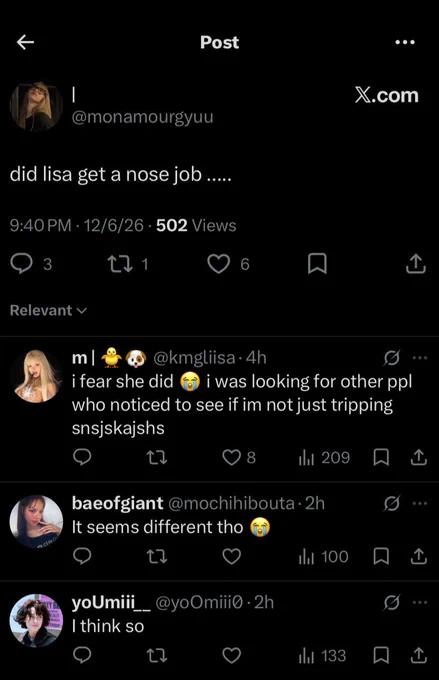Tap the Grok icon on baeofgiant's reply
The image size is (439, 680).
pos(391,503)
